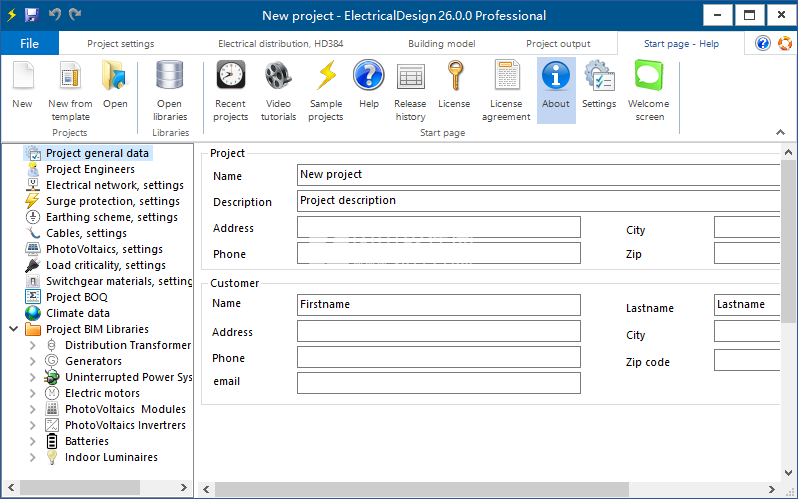Show the Welcome screen icon
798x499 pixels.
tap(649, 77)
